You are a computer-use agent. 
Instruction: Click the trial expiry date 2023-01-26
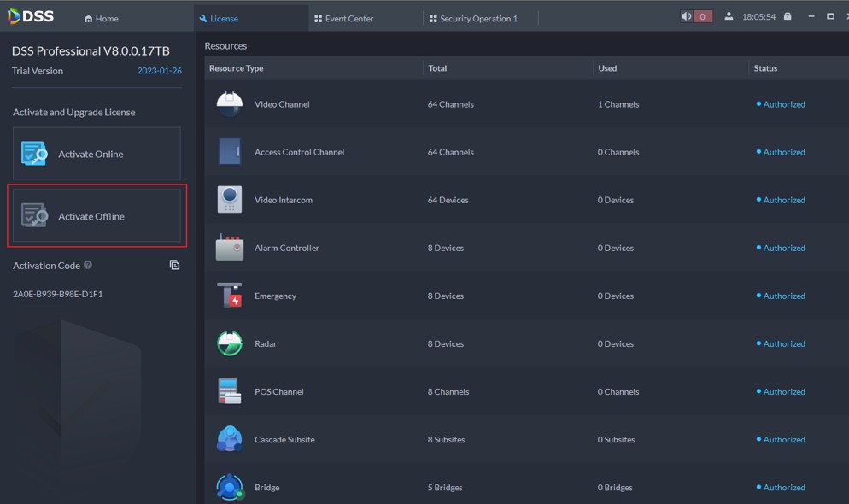coord(159,71)
